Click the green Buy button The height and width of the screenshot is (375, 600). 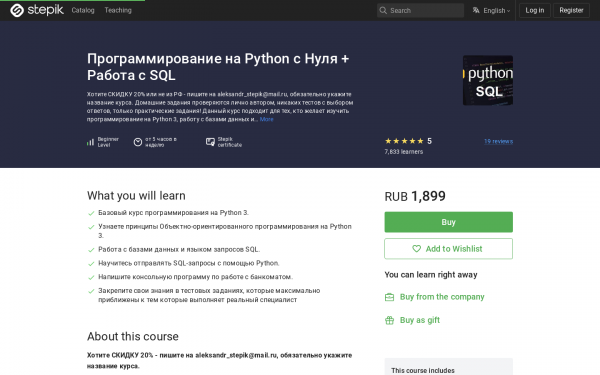point(448,222)
